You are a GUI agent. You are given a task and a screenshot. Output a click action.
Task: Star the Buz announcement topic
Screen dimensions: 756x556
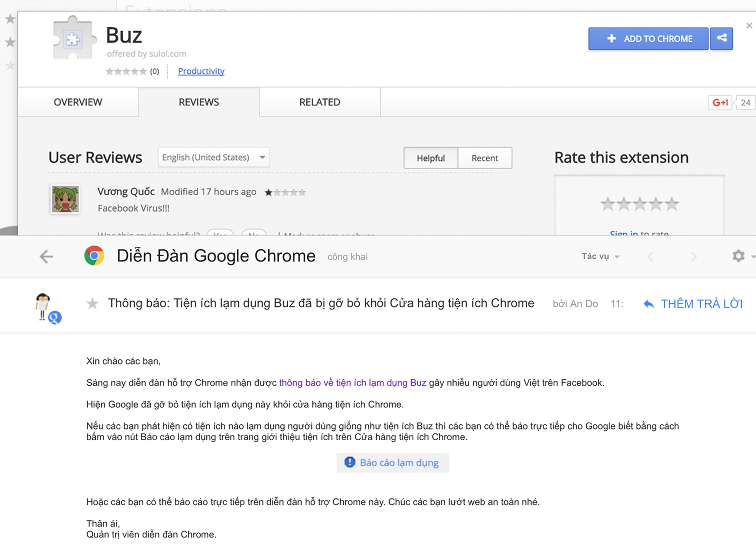tap(93, 304)
